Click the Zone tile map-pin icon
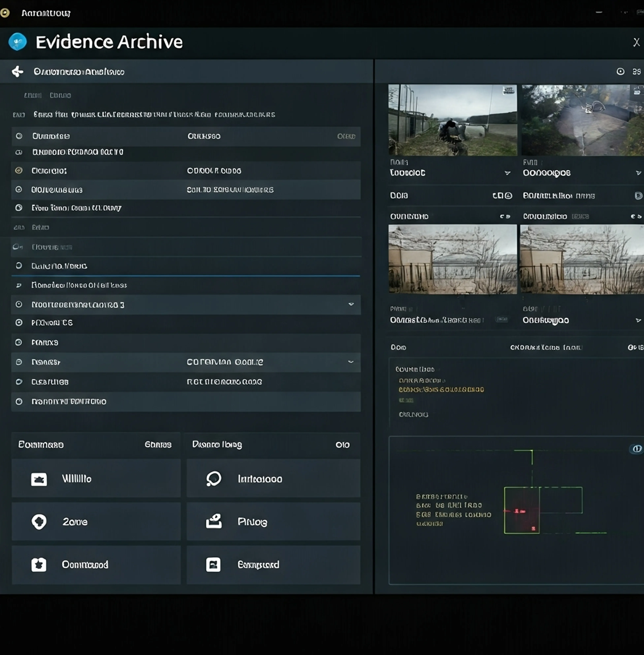The width and height of the screenshot is (644, 655). (x=39, y=522)
